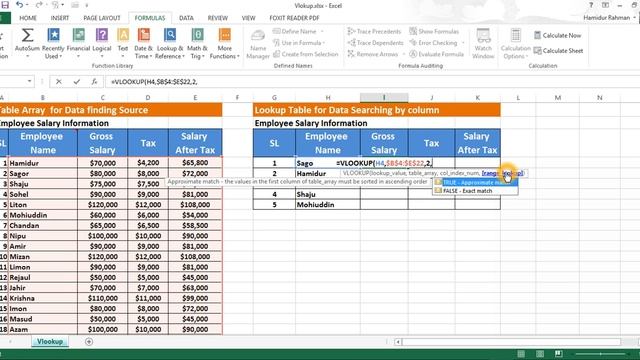Open Watch Window
Image resolution: width=640 pixels, height=360 pixels.
coord(483,44)
